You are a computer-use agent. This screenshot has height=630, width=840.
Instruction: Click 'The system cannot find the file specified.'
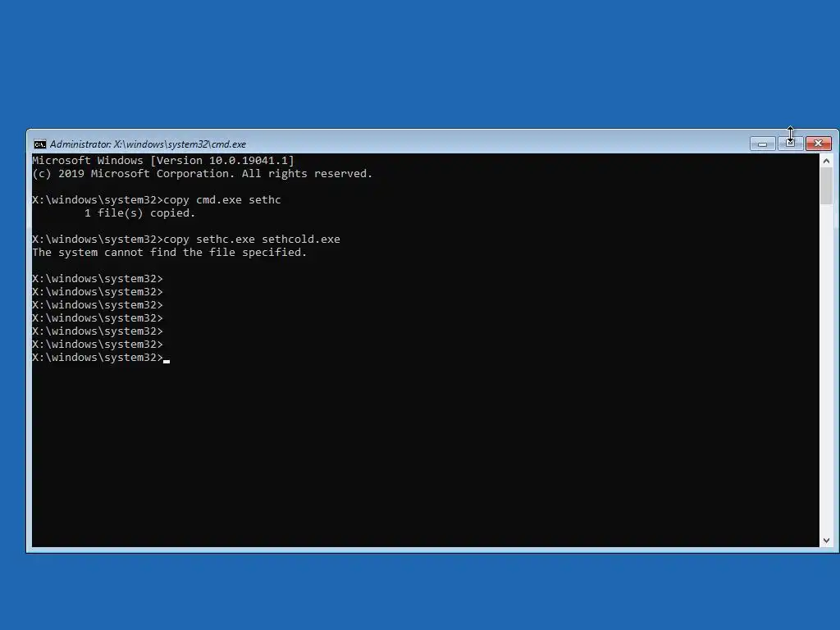click(169, 253)
